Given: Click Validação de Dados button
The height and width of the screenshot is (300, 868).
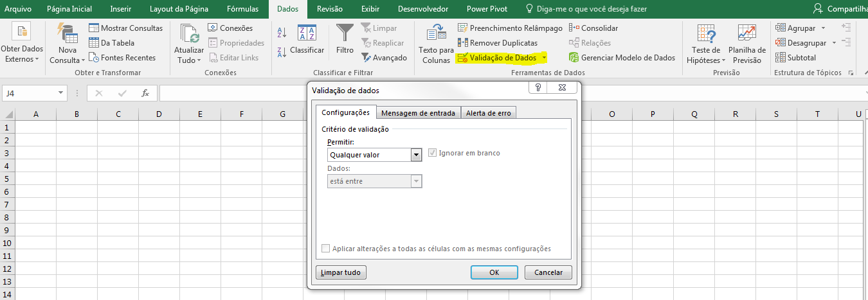Looking at the screenshot, I should [496, 58].
